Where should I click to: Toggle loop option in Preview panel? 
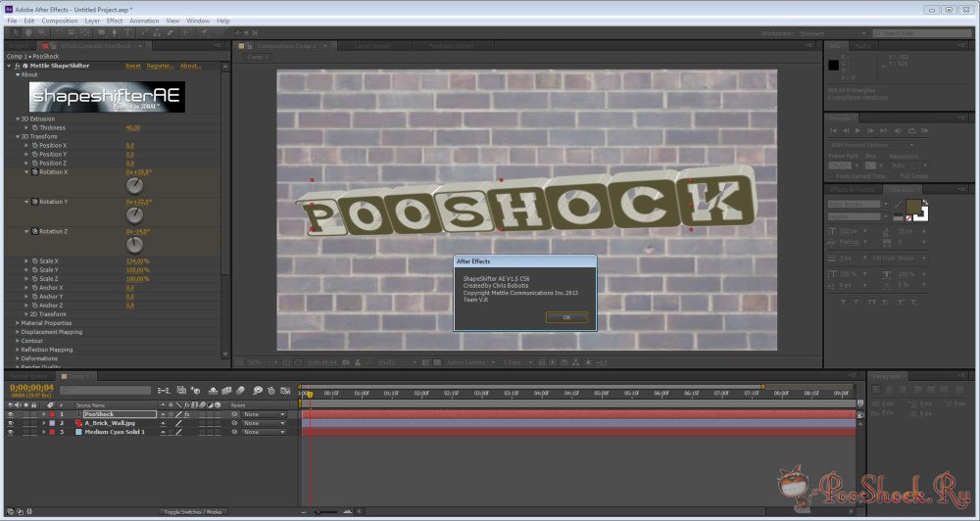(911, 130)
